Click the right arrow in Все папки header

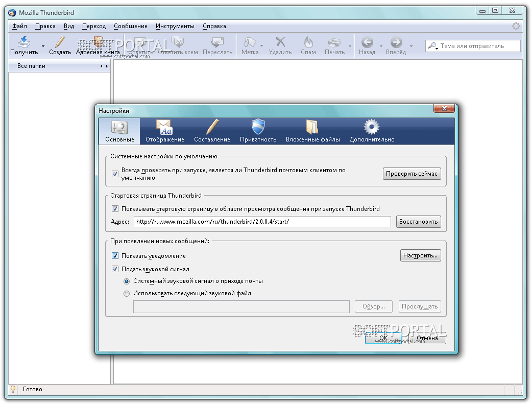(107, 66)
